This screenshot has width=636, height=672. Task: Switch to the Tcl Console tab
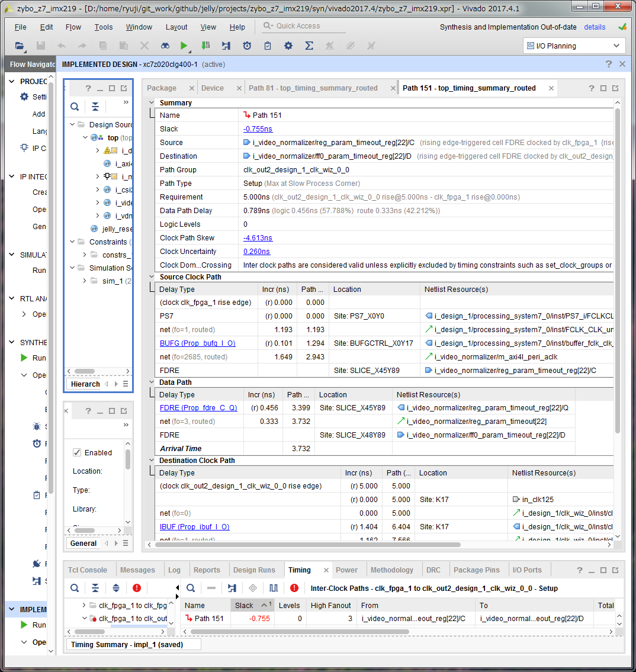88,570
